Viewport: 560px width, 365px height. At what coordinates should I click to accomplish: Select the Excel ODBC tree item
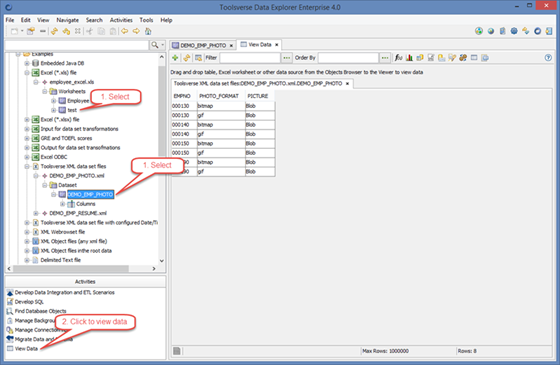tap(54, 157)
